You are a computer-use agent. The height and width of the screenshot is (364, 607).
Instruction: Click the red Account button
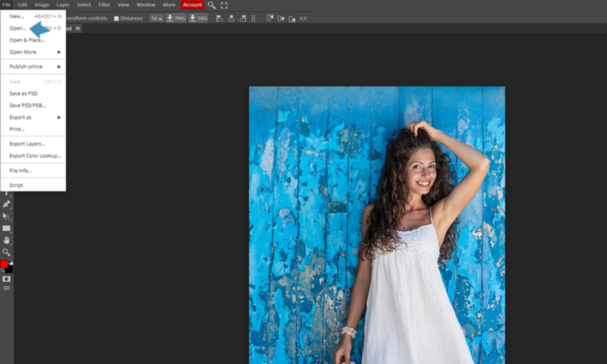tap(192, 5)
